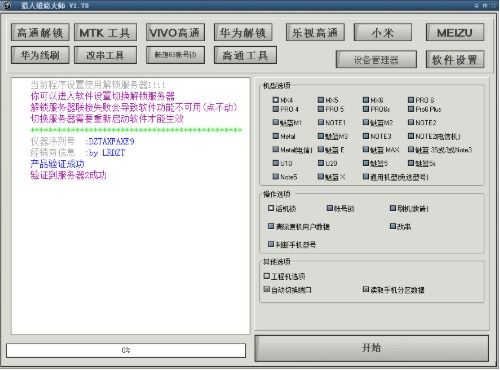Select the MEIZU section button
The height and width of the screenshot is (370, 500).
(x=455, y=32)
